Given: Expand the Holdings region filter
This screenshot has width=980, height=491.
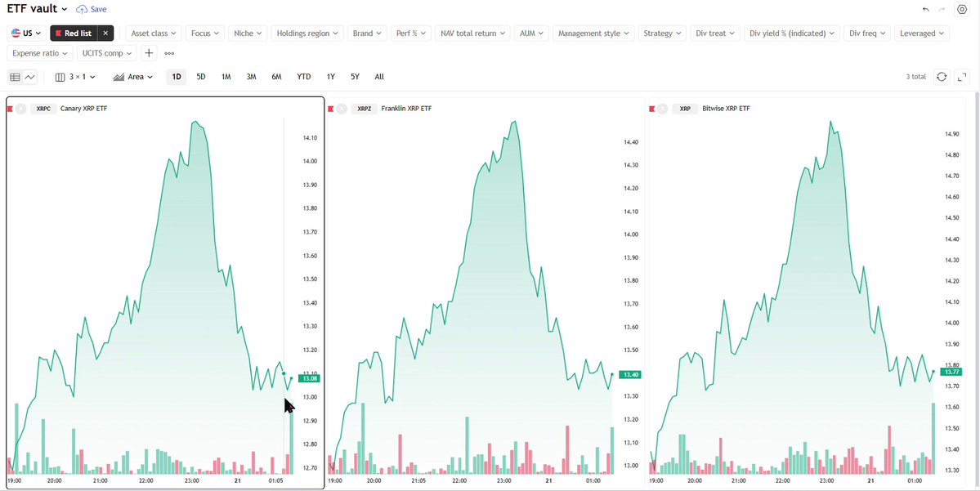Looking at the screenshot, I should (x=307, y=33).
